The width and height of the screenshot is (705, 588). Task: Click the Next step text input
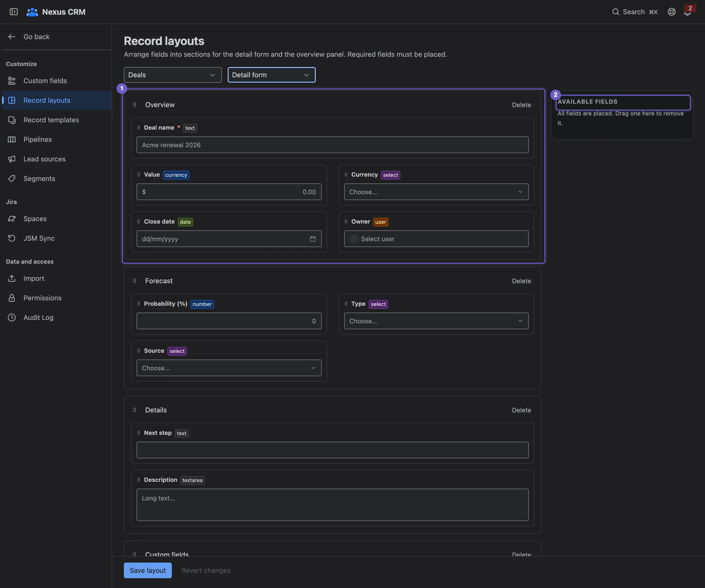[x=332, y=450]
